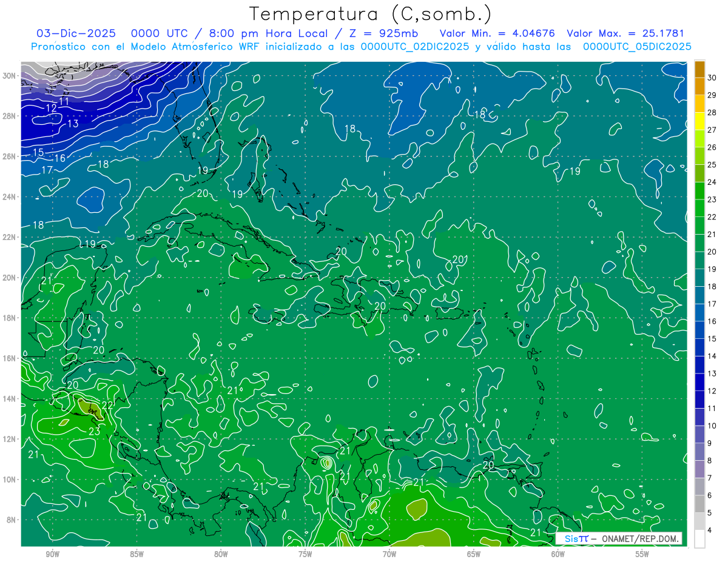Image resolution: width=728 pixels, height=562 pixels.
Task: Select the "55W" longitude axis label
Action: point(642,554)
